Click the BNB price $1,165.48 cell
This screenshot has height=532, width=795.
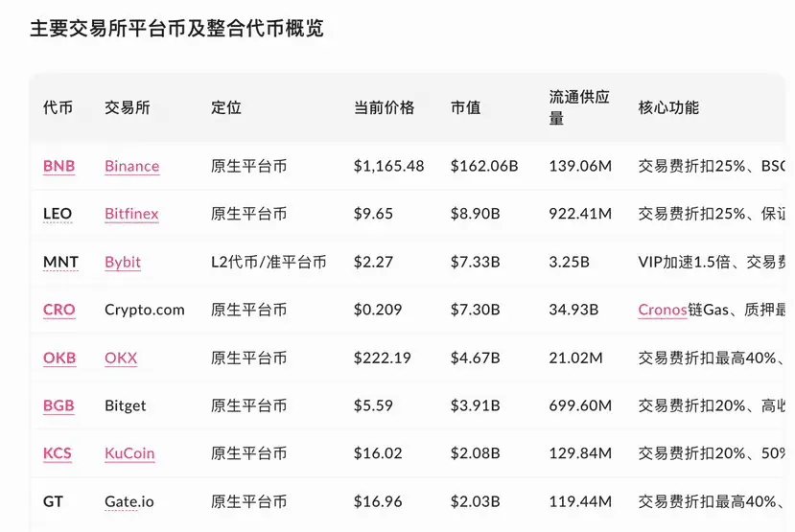(x=388, y=166)
